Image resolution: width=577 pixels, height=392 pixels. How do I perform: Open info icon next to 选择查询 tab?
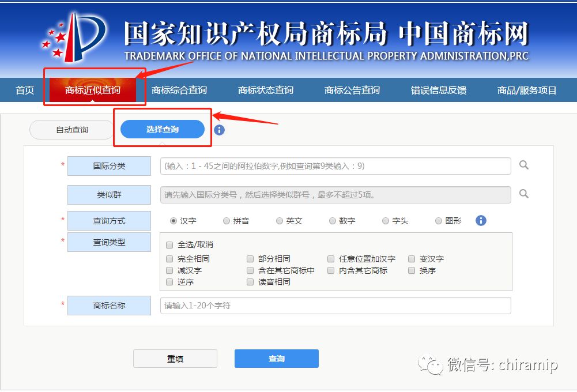pos(219,130)
